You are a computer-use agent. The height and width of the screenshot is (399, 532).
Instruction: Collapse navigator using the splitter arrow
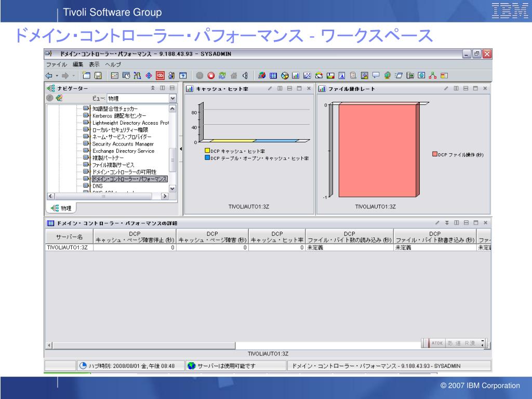click(x=181, y=149)
